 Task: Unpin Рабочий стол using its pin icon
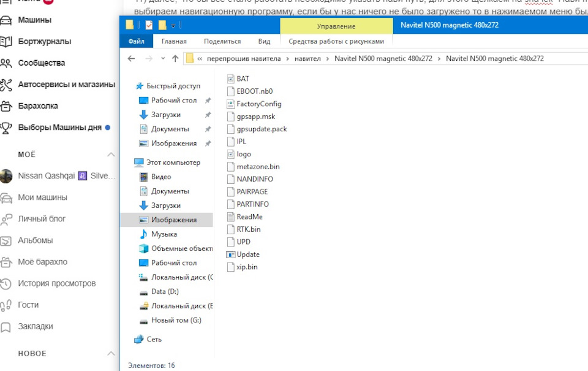click(x=208, y=100)
